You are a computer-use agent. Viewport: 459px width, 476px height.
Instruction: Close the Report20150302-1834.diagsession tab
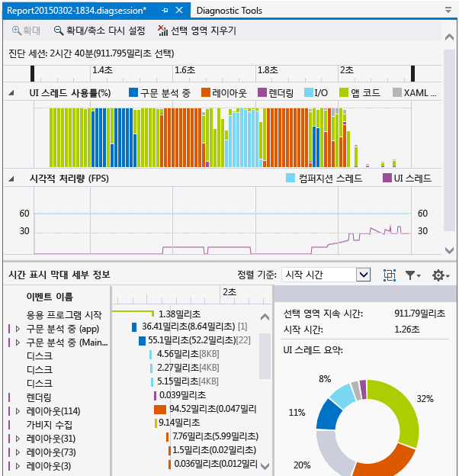tap(179, 11)
